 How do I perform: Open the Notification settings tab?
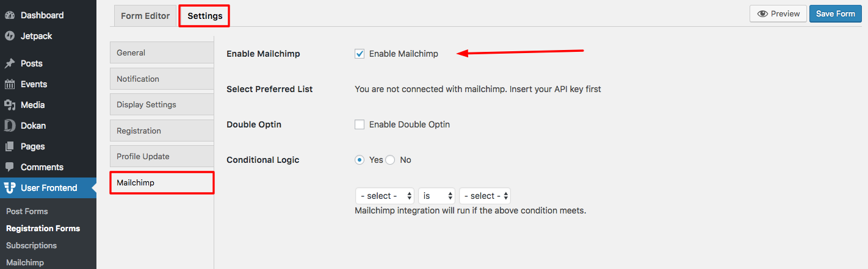[x=162, y=79]
